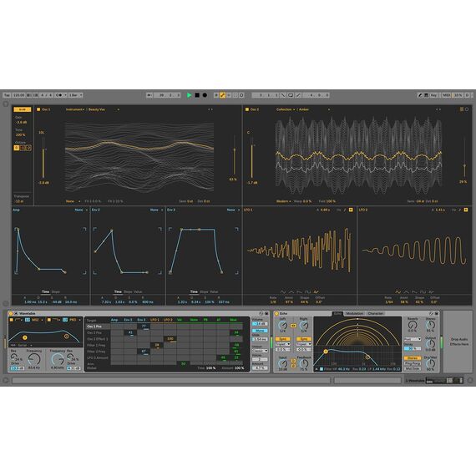The width and height of the screenshot is (476, 476).
Task: Click the Mid/Side mode button
Action: pyautogui.click(x=413, y=368)
